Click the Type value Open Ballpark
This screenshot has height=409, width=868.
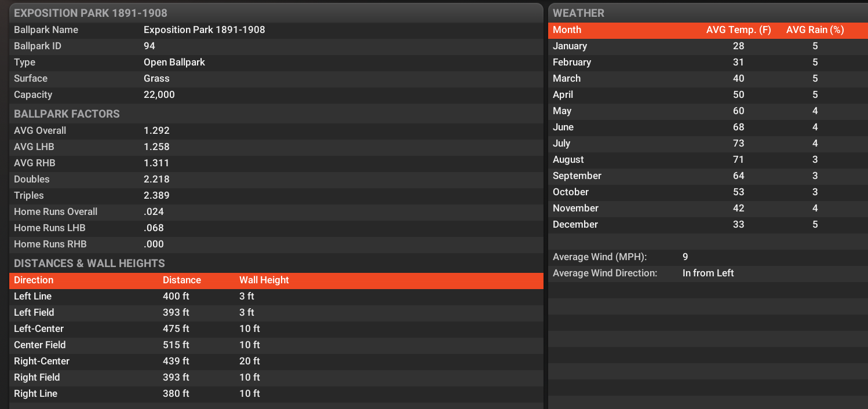174,63
